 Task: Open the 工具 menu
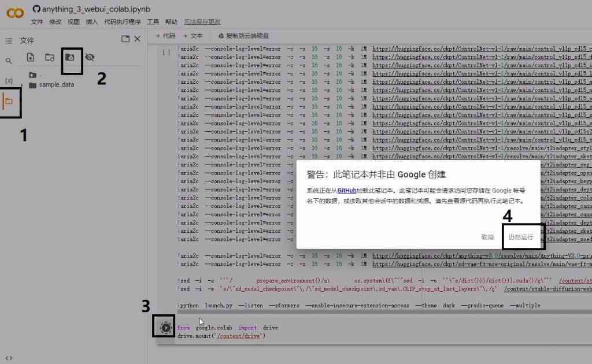click(x=153, y=22)
